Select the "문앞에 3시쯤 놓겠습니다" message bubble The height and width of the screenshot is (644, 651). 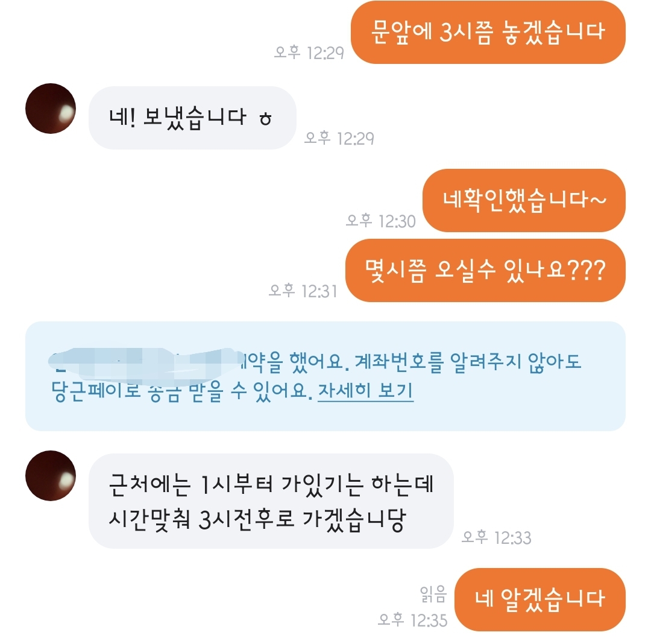488,33
